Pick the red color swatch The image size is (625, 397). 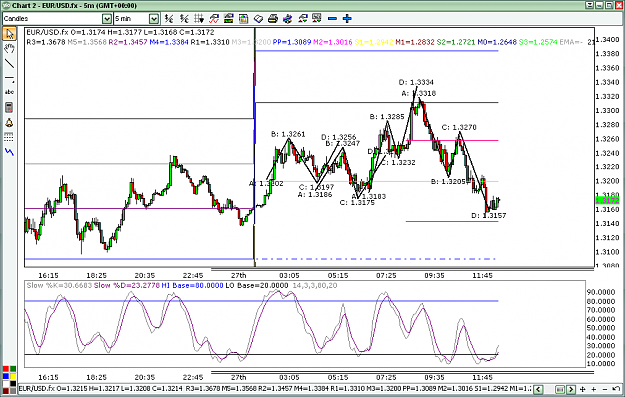6,369
